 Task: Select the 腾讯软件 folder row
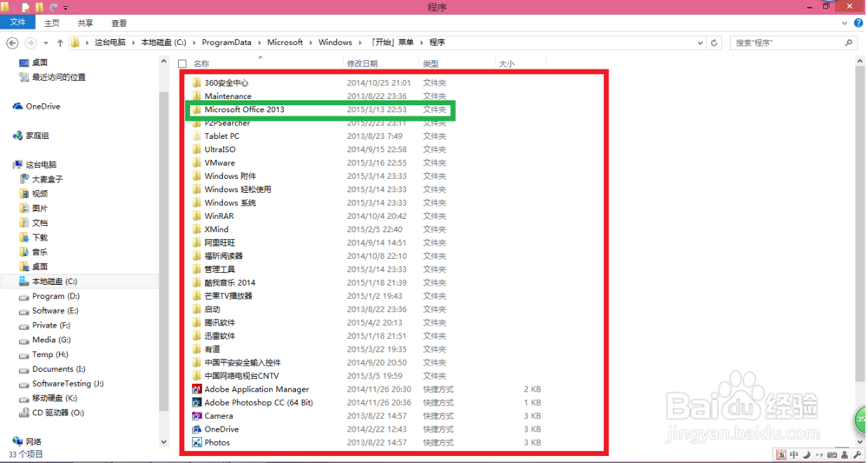[365, 322]
